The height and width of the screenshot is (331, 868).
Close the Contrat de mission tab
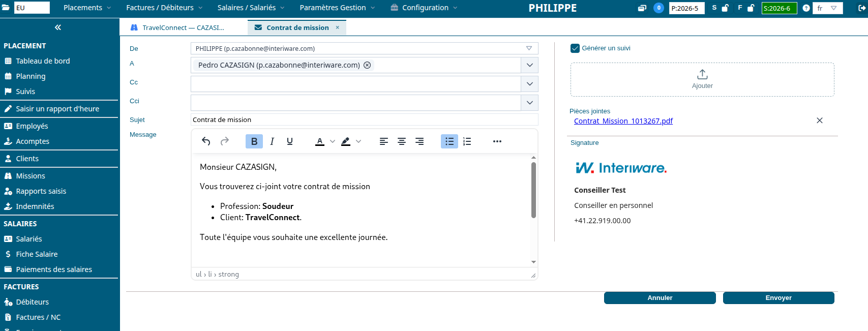[x=337, y=27]
